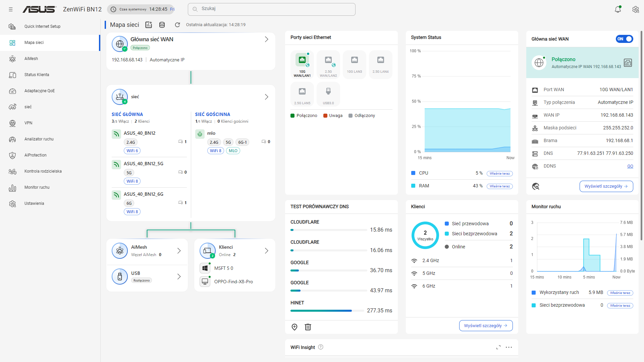Open Quick Internet Setup in the sidebar

point(50,26)
